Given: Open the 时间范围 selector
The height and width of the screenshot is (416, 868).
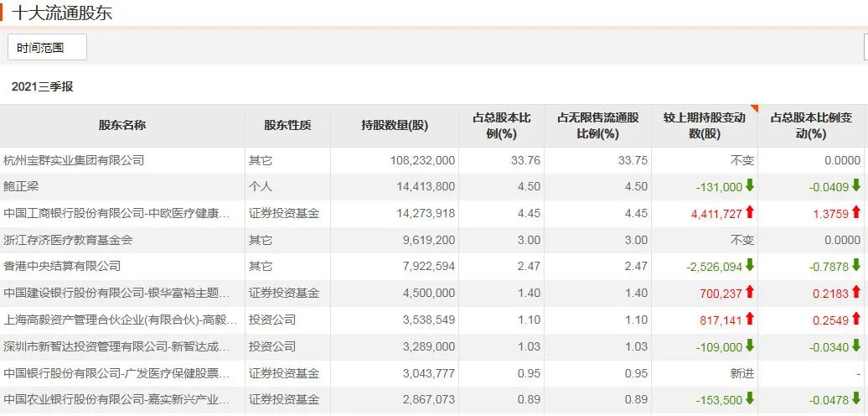Looking at the screenshot, I should (47, 47).
